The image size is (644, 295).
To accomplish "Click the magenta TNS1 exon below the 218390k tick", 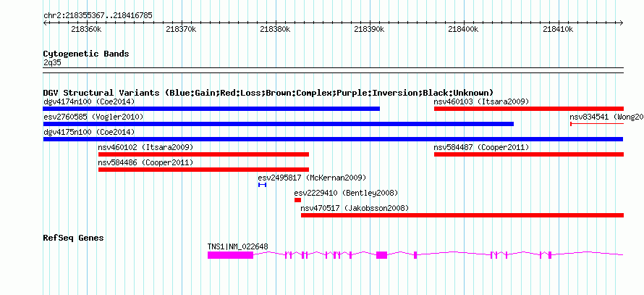I will coord(381,255).
